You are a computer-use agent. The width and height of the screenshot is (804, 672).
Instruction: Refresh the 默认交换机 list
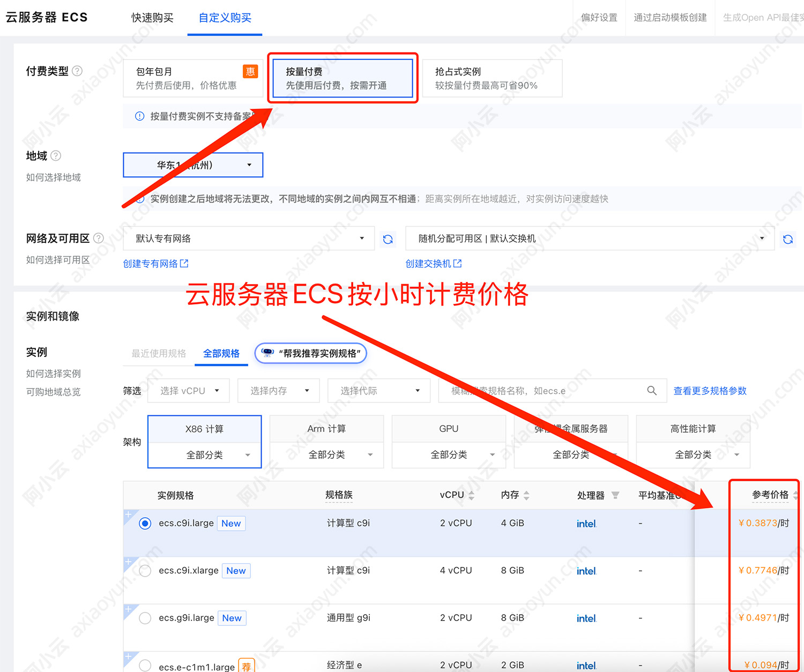pyautogui.click(x=788, y=239)
